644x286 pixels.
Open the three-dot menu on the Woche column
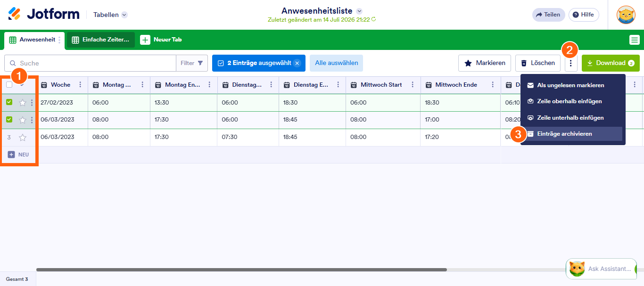[x=80, y=85]
